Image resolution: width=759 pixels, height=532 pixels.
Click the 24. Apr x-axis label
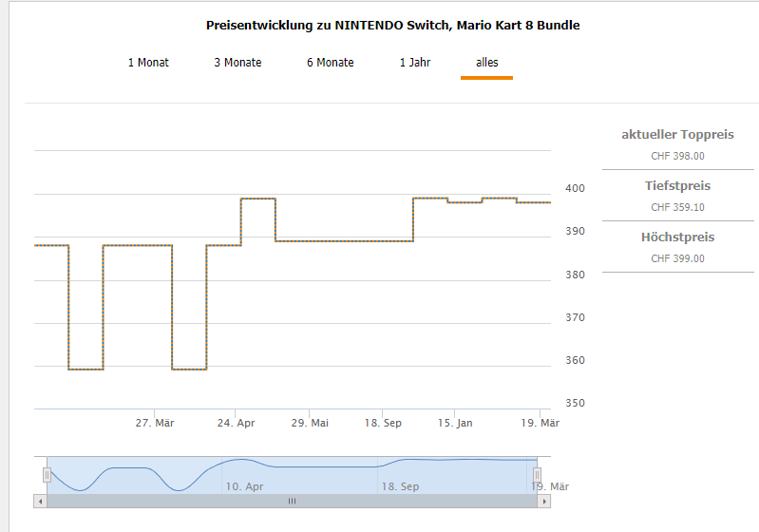236,423
